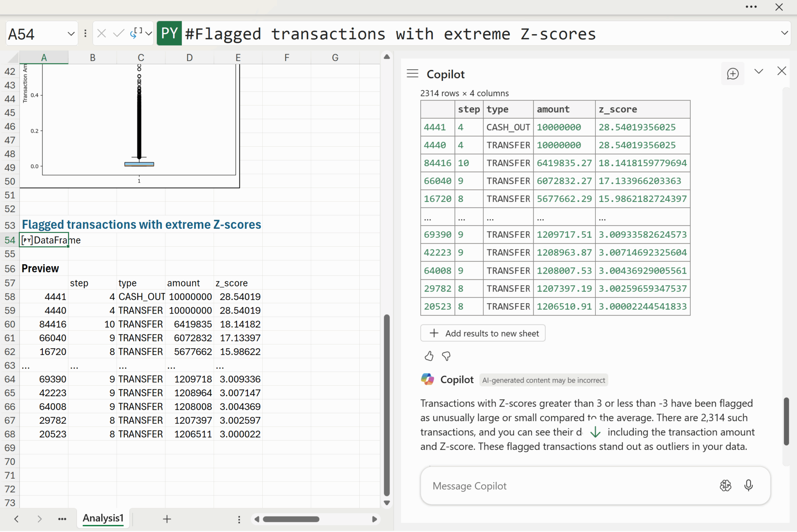Add a new sheet with plus button
The image size is (797, 532).
click(167, 519)
